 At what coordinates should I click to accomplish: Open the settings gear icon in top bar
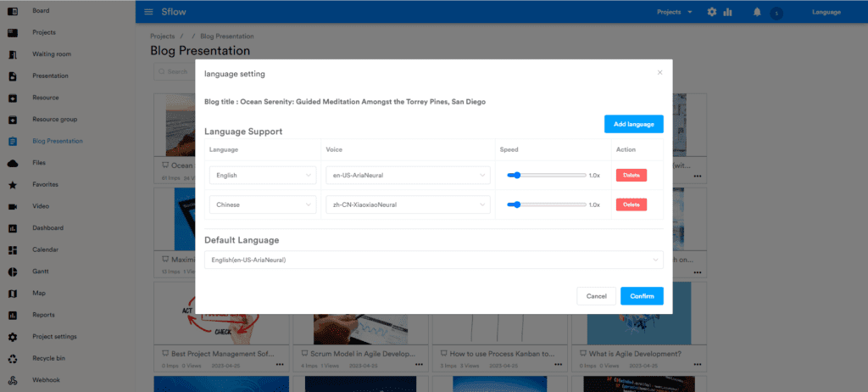tap(712, 12)
